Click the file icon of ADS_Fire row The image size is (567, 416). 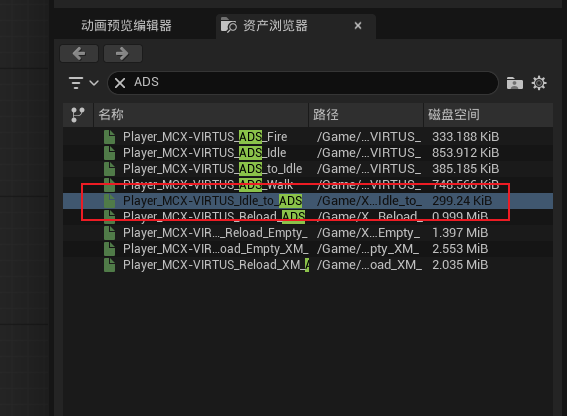coord(109,137)
